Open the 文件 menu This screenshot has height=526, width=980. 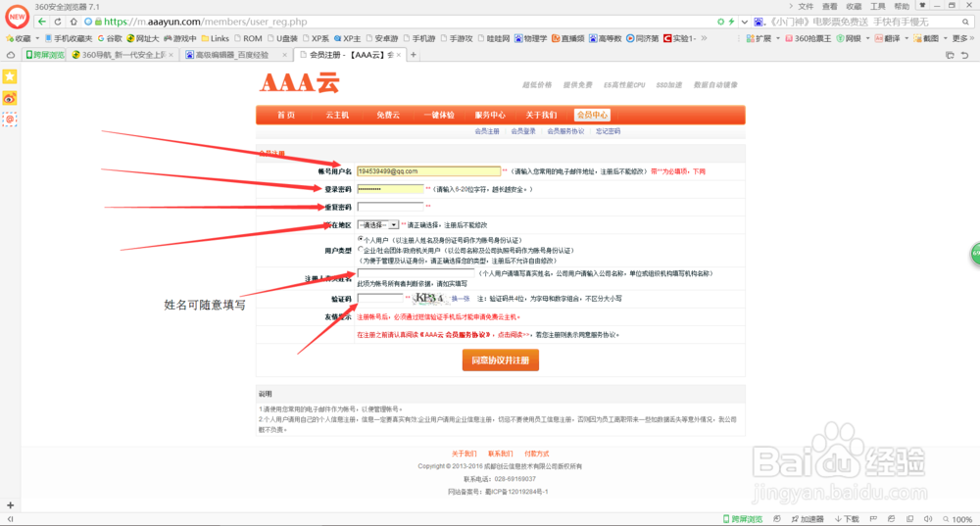point(806,6)
